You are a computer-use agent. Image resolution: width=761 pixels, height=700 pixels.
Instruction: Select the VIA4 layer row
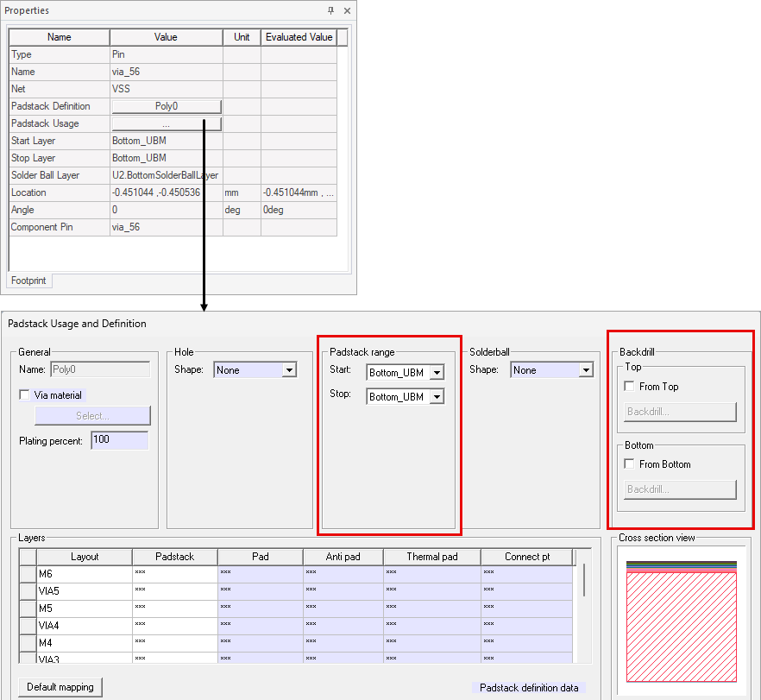(296, 626)
